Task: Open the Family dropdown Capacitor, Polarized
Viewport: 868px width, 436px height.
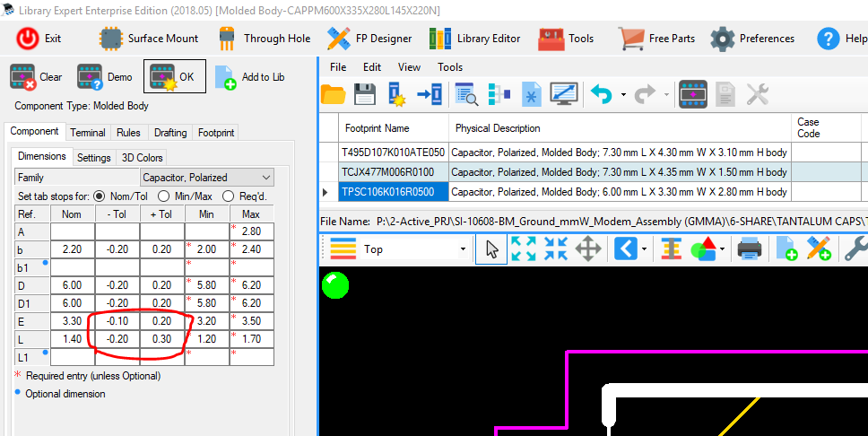Action: 207,178
